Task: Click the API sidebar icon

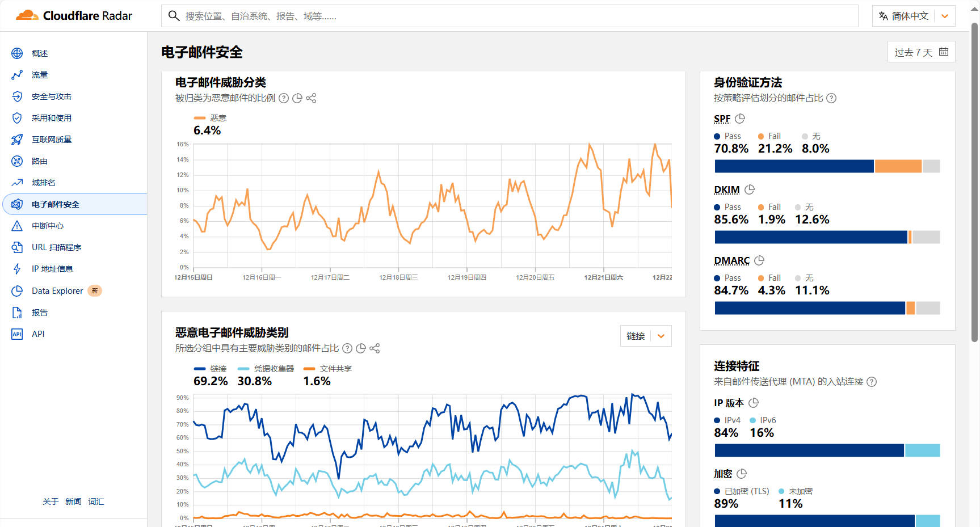Action: tap(17, 334)
